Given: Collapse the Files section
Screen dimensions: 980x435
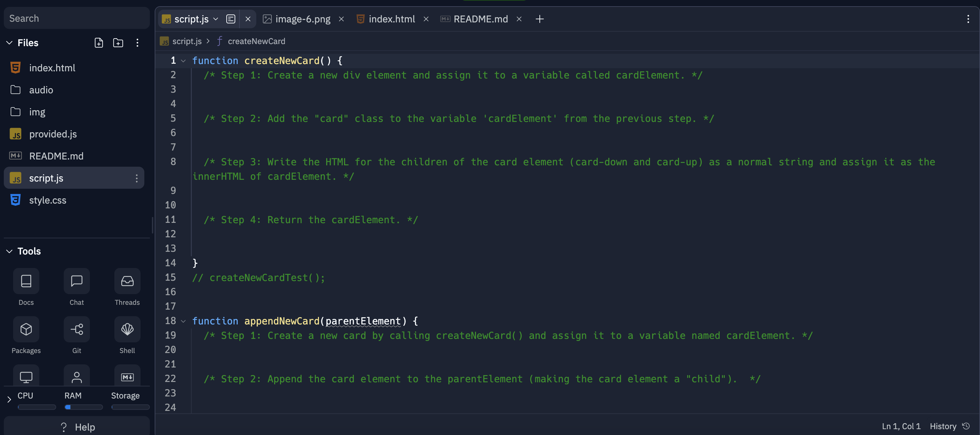Looking at the screenshot, I should click(9, 43).
